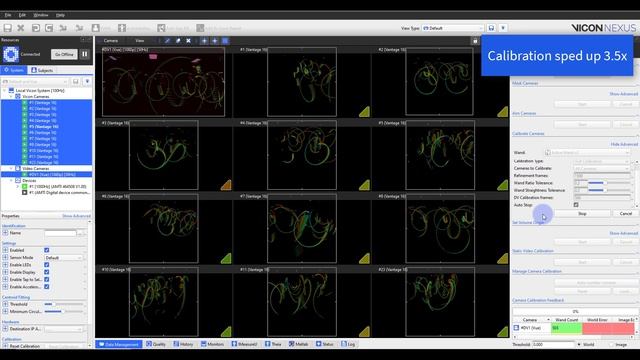Click the Name input field in Properties
The height and width of the screenshot is (360, 640).
[x=60, y=233]
